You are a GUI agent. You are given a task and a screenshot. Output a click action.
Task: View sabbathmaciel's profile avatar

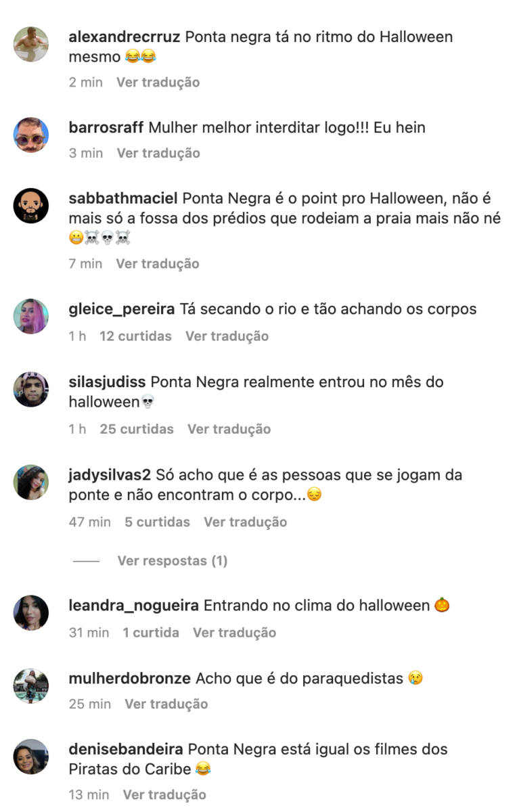(x=31, y=206)
